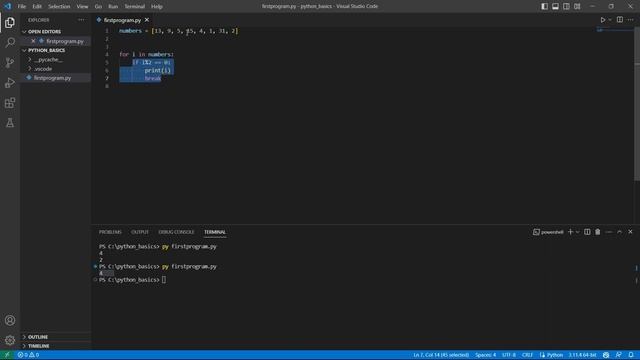Select the powershell terminal label
The width and height of the screenshot is (640, 360).
tap(548, 232)
